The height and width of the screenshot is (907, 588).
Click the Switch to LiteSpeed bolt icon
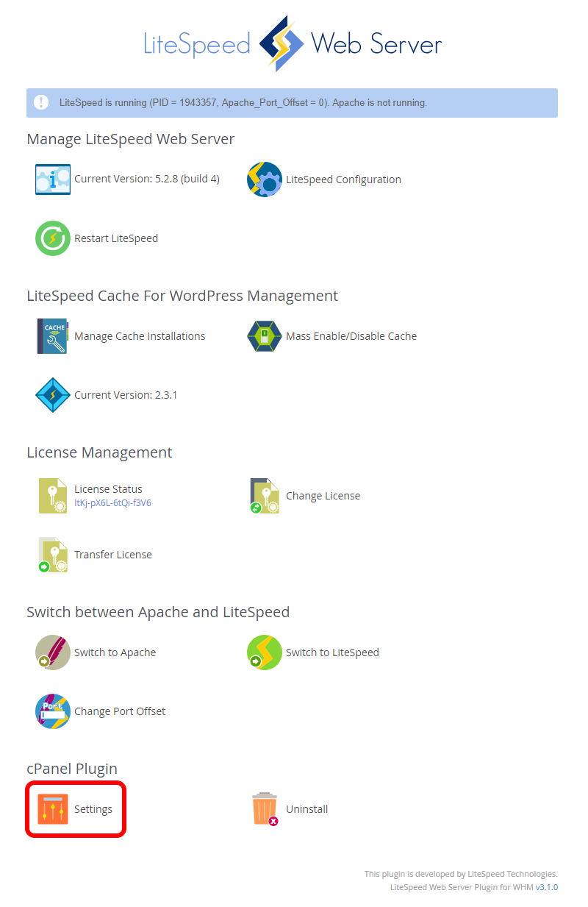[265, 652]
